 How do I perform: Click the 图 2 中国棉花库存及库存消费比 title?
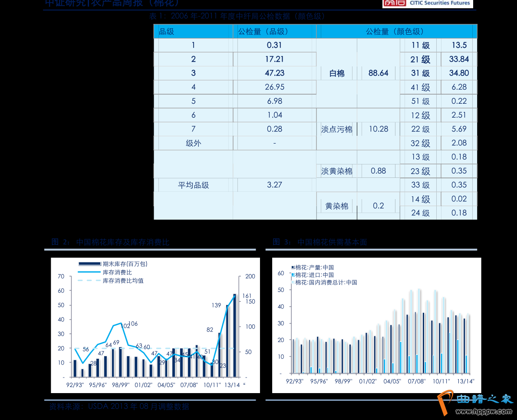click(x=110, y=242)
